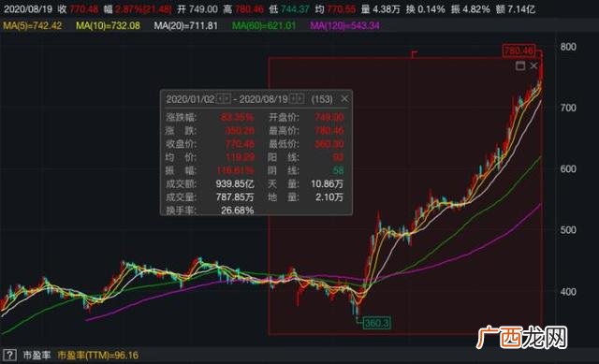The width and height of the screenshot is (599, 364).
Task: Click the popup end date 2020/08/19
Action: [x=264, y=99]
